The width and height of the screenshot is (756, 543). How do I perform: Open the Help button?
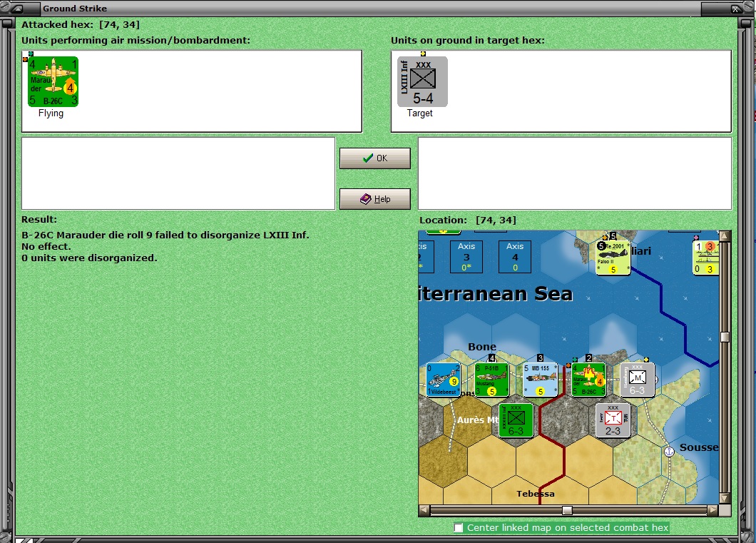[x=375, y=198]
